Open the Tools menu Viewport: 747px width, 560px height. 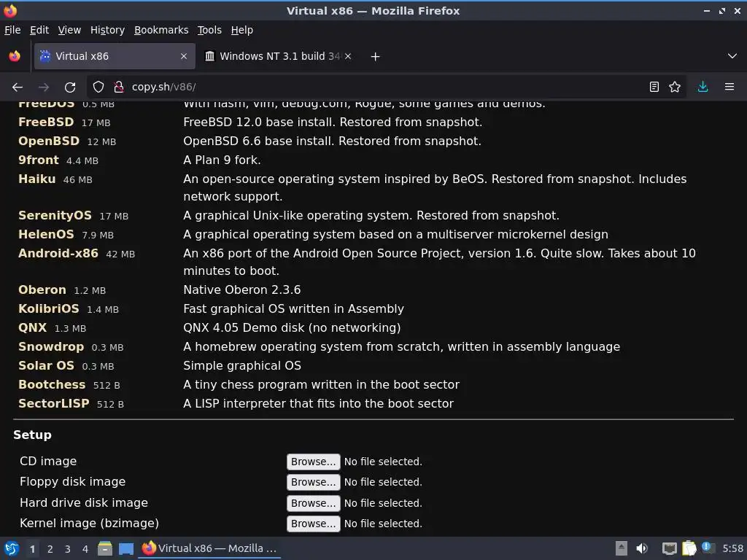coord(209,30)
